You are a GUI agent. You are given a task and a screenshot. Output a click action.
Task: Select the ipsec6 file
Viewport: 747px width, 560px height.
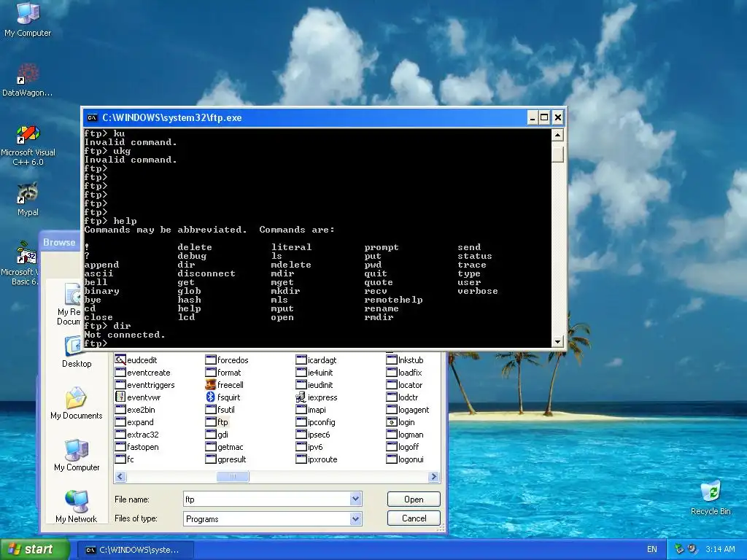click(x=313, y=435)
